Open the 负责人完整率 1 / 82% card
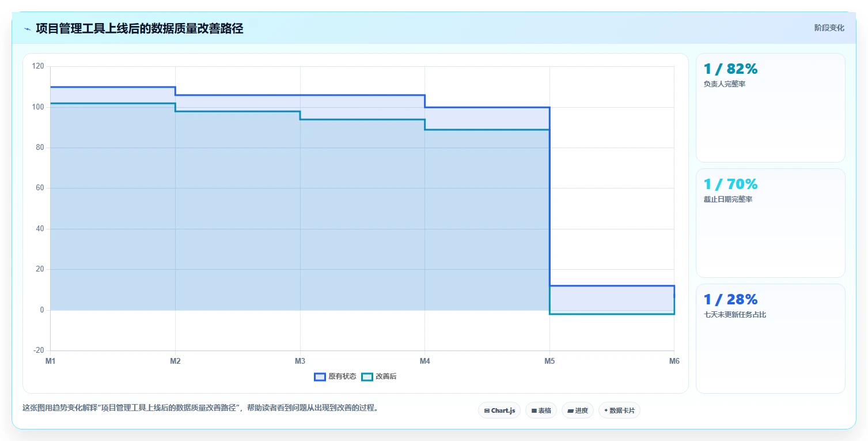The image size is (868, 441). [x=771, y=108]
